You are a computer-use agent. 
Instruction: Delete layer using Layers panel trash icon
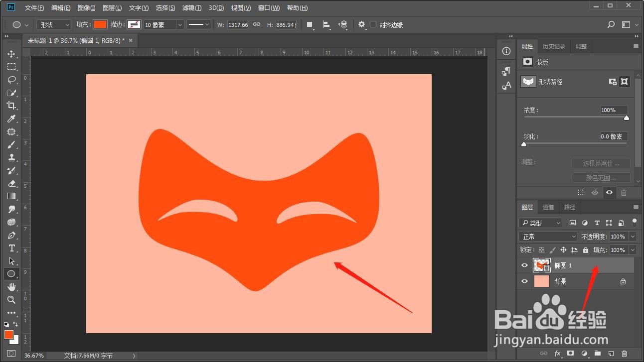(x=624, y=354)
